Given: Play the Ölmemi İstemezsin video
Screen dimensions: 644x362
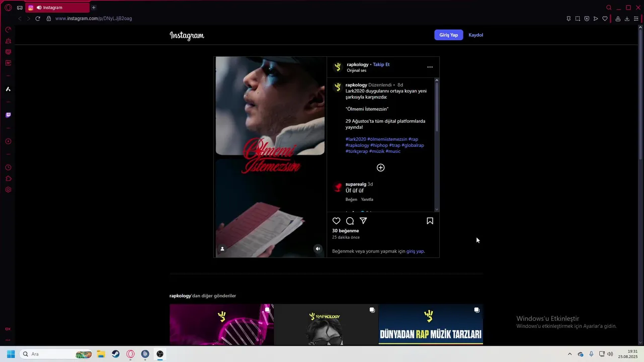Looking at the screenshot, I should pyautogui.click(x=270, y=157).
